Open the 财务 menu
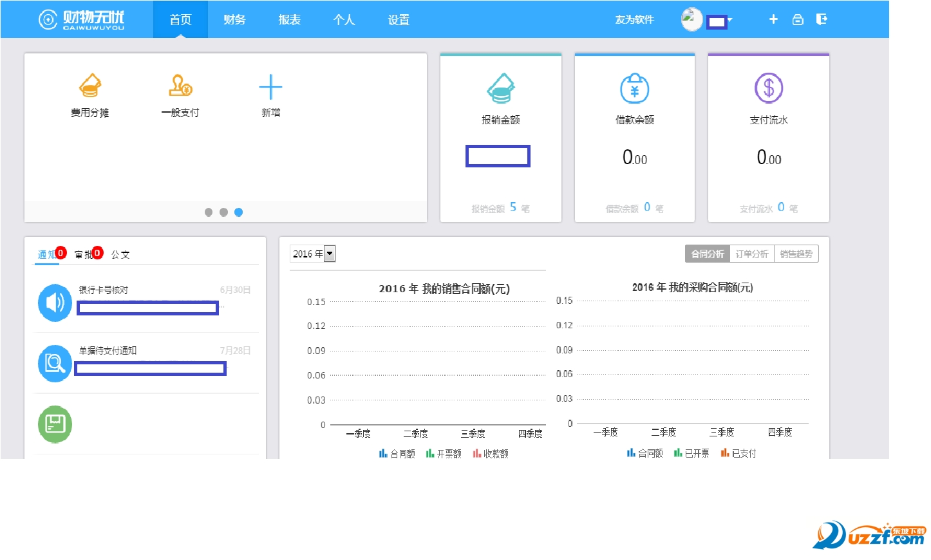Image resolution: width=931 pixels, height=560 pixels. tap(234, 19)
